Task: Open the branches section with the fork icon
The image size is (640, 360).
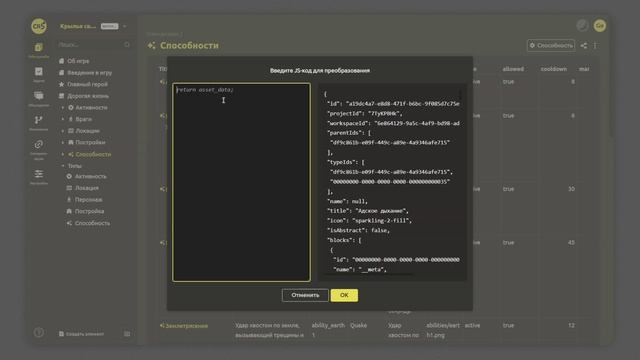Action: coord(39,120)
